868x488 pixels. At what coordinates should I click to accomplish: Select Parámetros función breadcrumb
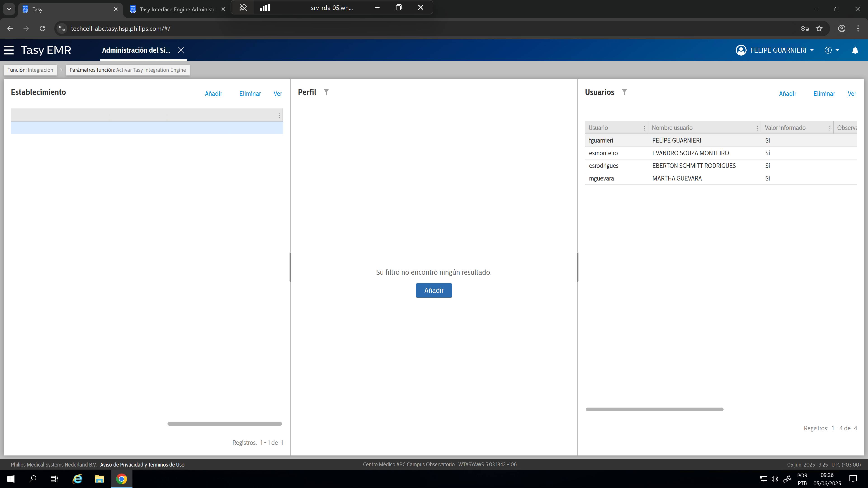pyautogui.click(x=128, y=70)
